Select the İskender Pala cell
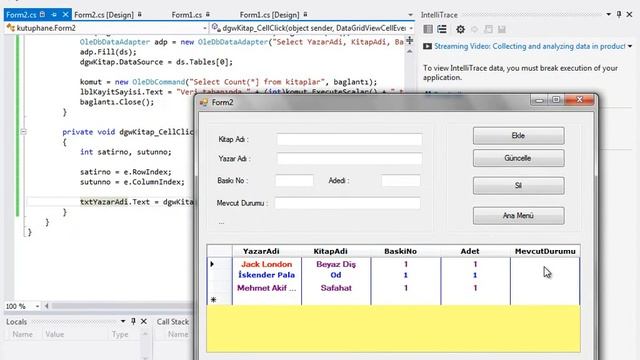Viewport: 640px width, 360px height. click(x=267, y=275)
